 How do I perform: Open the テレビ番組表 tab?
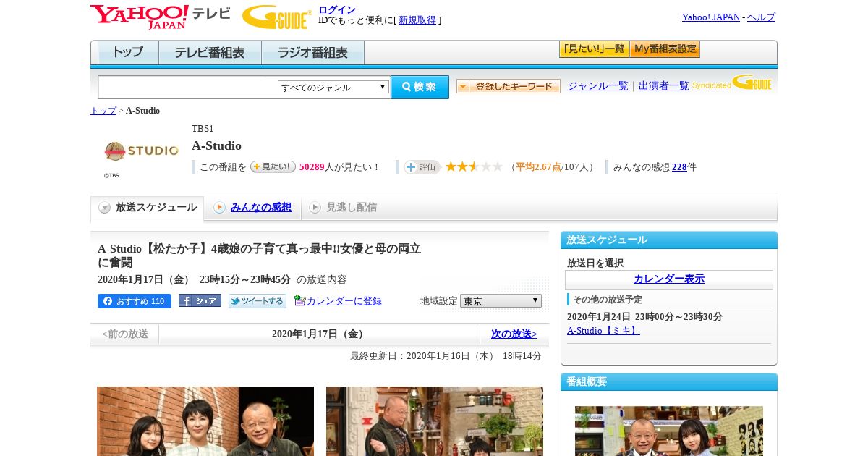(x=210, y=53)
